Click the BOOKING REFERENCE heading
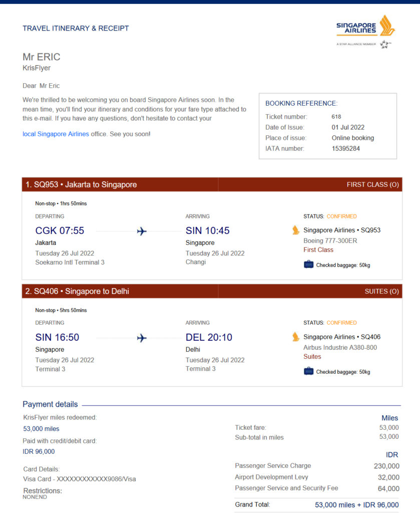Image resolution: width=420 pixels, height=513 pixels. click(x=301, y=103)
